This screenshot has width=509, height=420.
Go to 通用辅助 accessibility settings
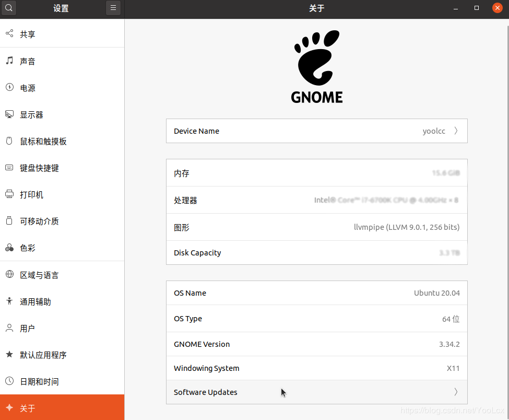(35, 302)
